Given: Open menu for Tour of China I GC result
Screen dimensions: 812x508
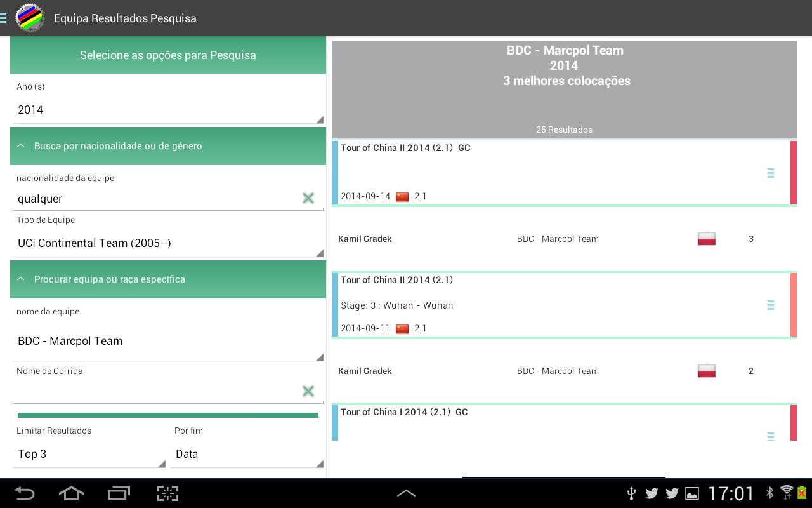Looking at the screenshot, I should point(771,436).
